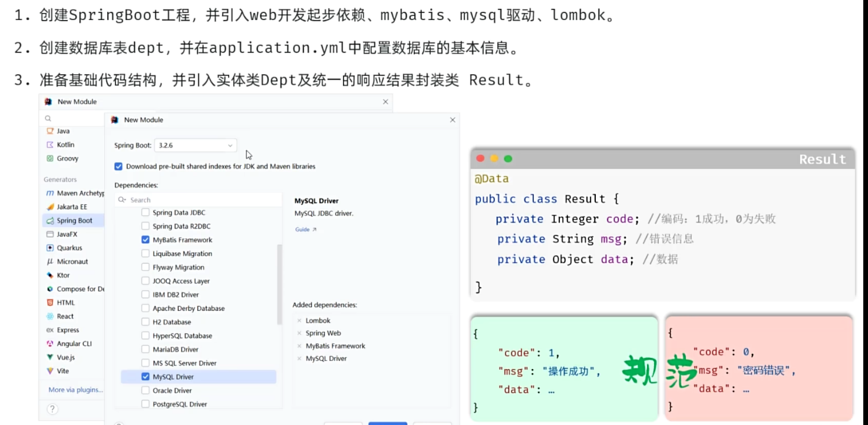Check IBM DB2 Driver dependency
Image resolution: width=868 pixels, height=425 pixels.
pos(146,294)
